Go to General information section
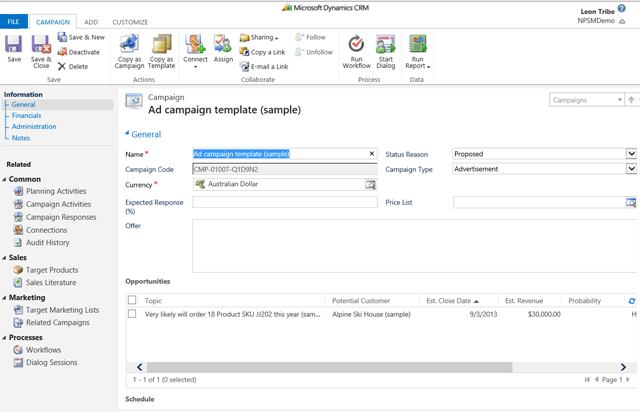This screenshot has width=640, height=412. pyautogui.click(x=23, y=105)
